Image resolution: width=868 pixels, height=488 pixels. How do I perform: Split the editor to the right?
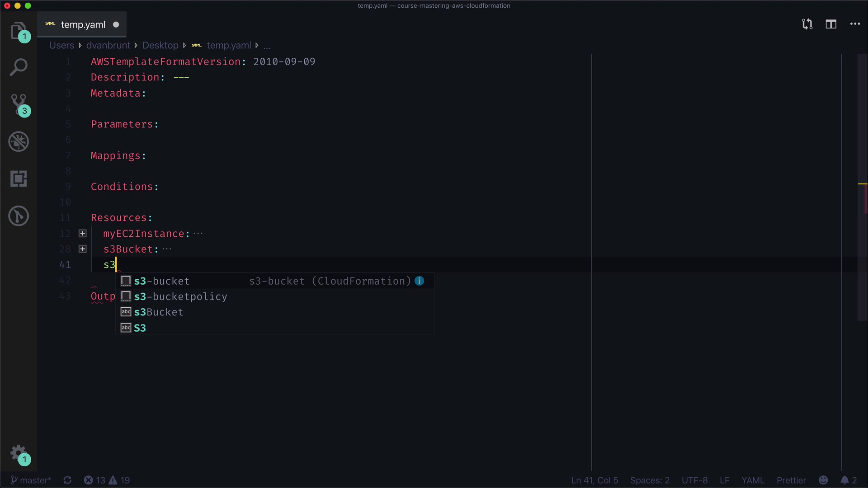click(x=831, y=24)
